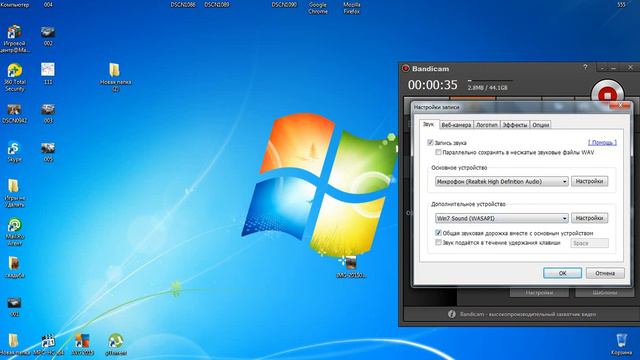Open shortcut between MPC-HC and µTorrent icons
Image resolution: width=640 pixels, height=360 pixels.
point(82,344)
